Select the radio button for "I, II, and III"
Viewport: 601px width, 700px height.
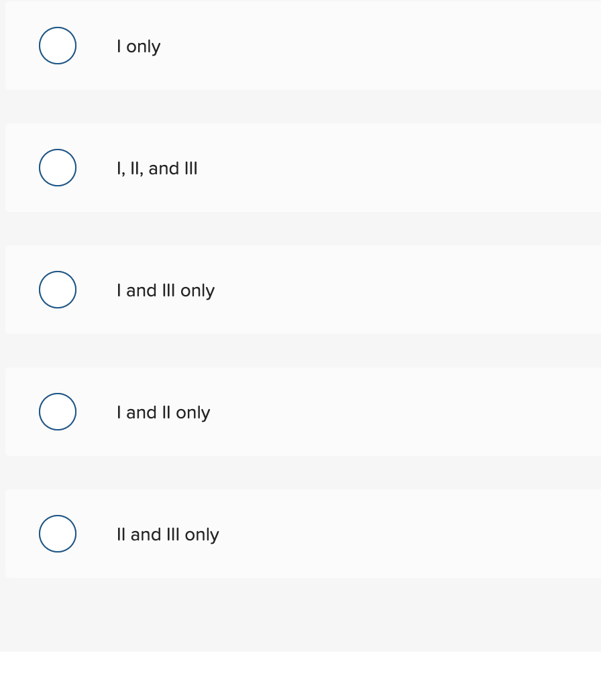coord(58,168)
